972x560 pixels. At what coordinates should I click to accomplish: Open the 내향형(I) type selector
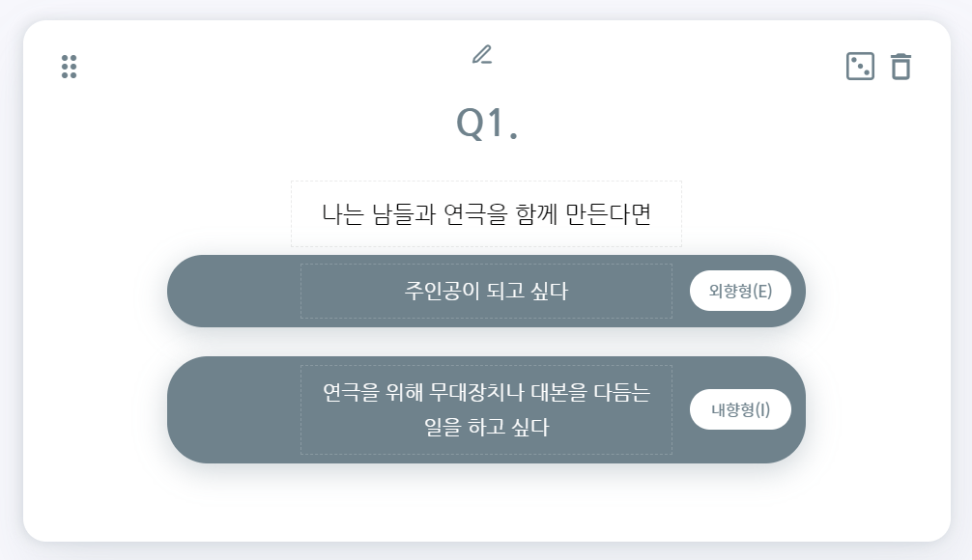pyautogui.click(x=740, y=409)
